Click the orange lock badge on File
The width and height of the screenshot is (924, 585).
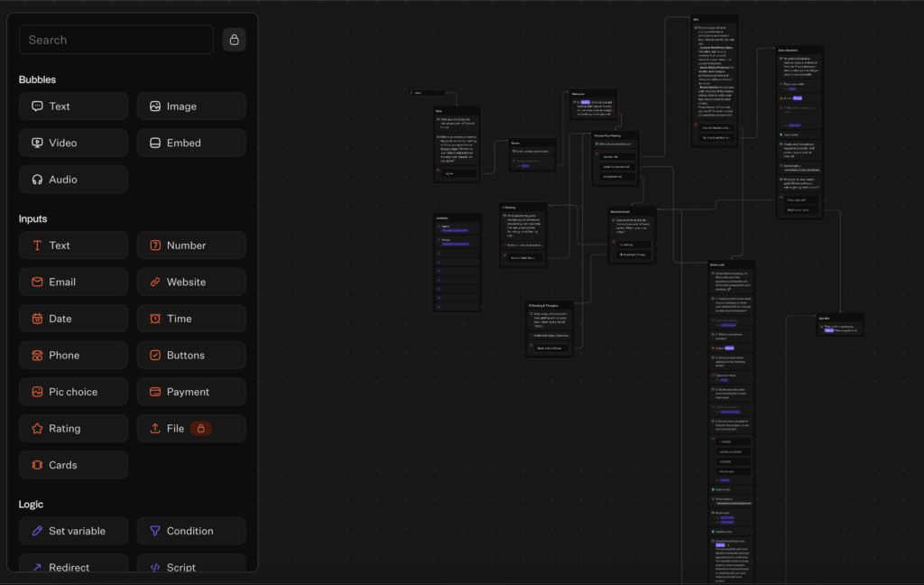tap(201, 428)
